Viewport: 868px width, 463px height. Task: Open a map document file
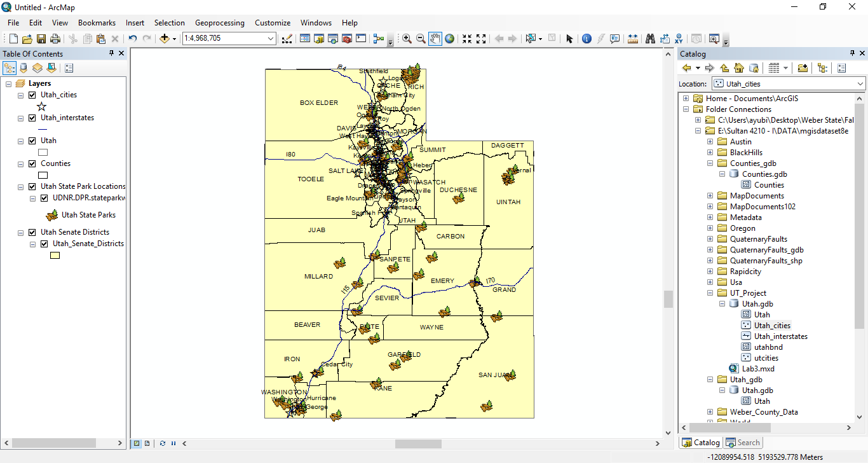click(x=27, y=39)
